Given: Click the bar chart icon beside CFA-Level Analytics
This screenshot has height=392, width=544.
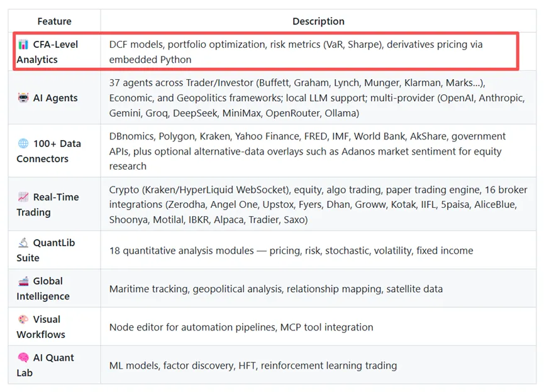Looking at the screenshot, I should (x=23, y=45).
